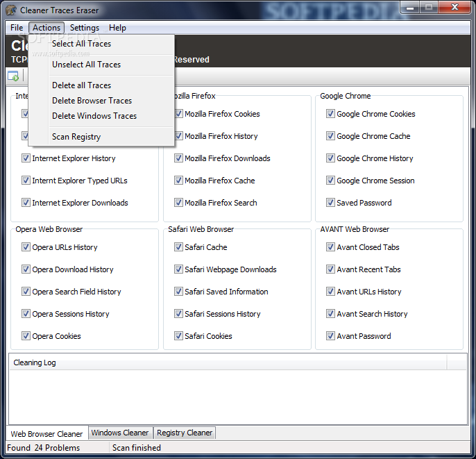Uncheck Safari Saved Information
Screen dimensions: 476x459
(x=178, y=292)
